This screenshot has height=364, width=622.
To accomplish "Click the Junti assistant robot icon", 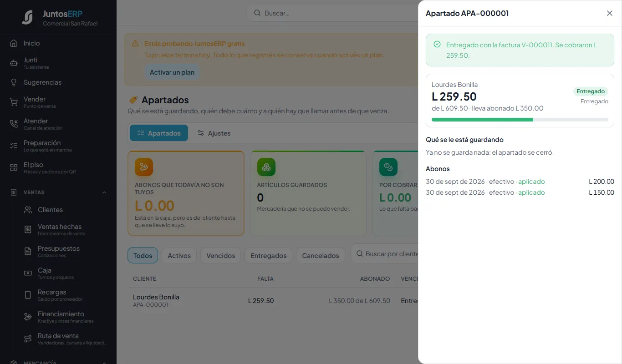I will tap(14, 63).
